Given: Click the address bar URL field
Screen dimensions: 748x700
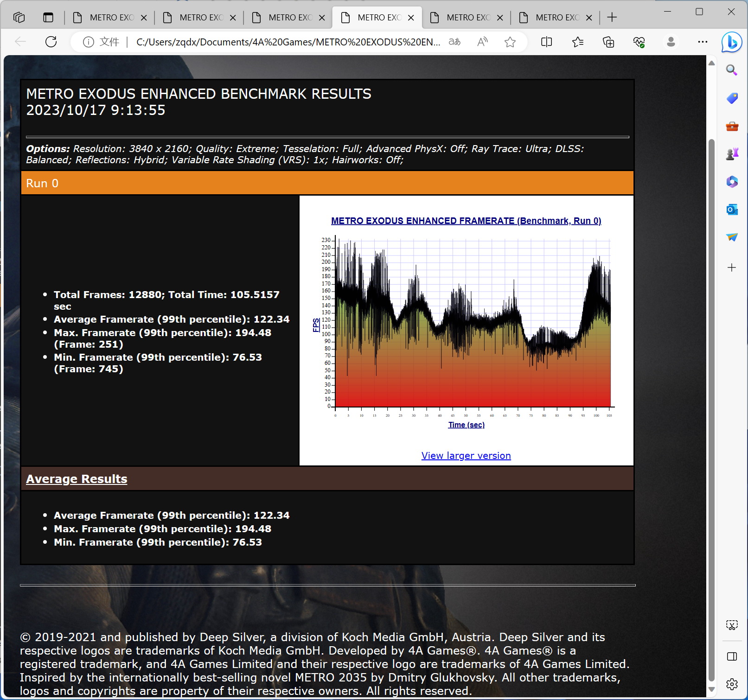Looking at the screenshot, I should click(x=288, y=42).
